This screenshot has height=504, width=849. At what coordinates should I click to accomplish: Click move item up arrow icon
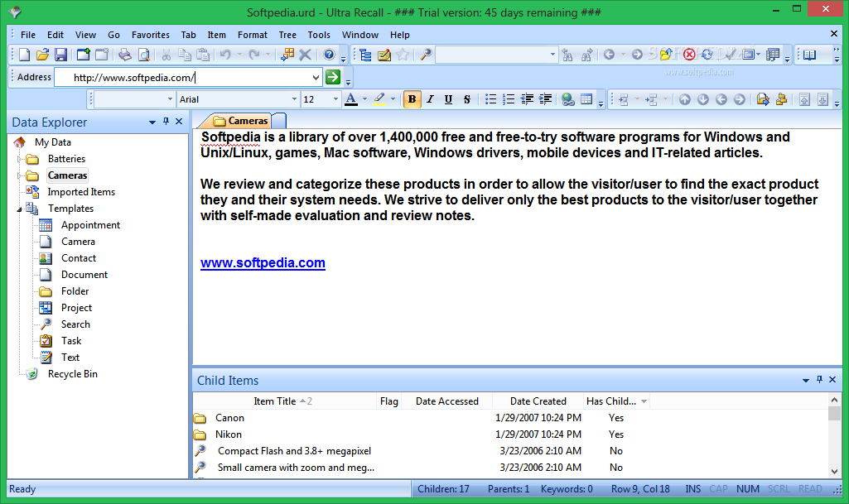(x=685, y=99)
